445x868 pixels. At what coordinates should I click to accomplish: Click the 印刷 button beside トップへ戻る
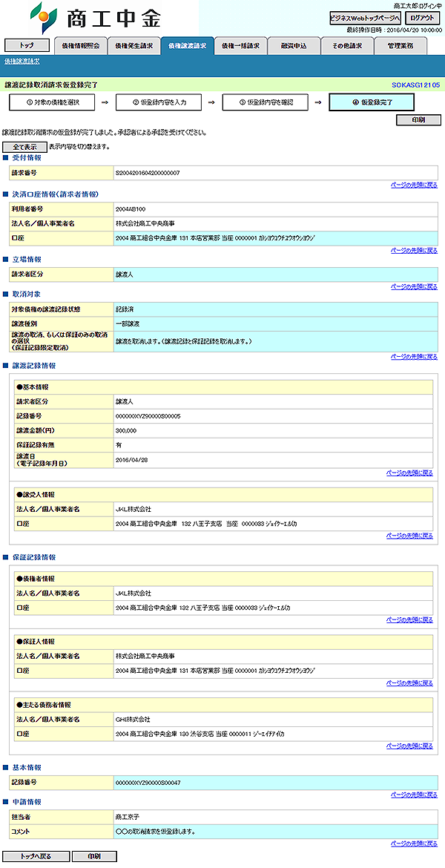(x=94, y=856)
